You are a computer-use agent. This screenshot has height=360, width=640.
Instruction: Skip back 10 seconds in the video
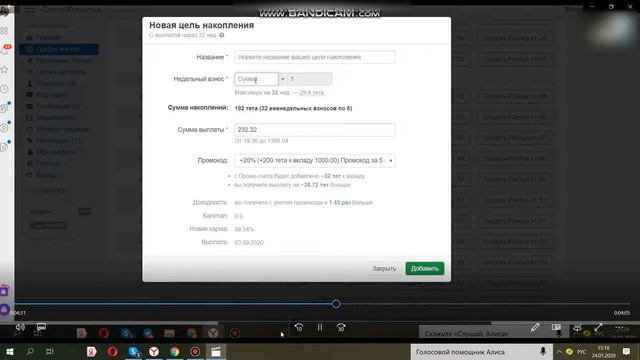point(299,327)
